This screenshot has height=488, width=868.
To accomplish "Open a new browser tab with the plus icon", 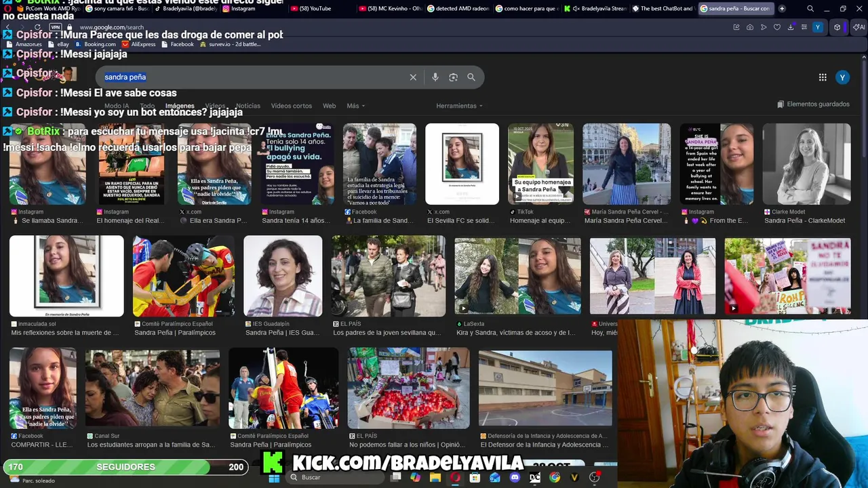I will (x=782, y=9).
